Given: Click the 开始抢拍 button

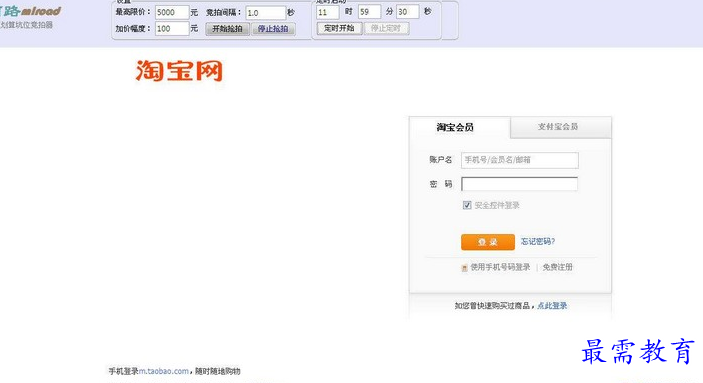Looking at the screenshot, I should click(227, 29).
